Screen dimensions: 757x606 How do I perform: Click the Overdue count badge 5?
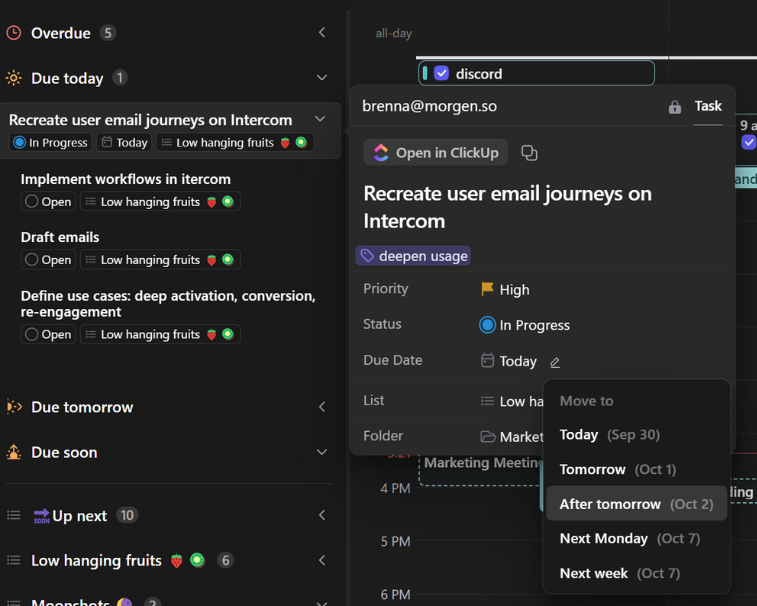coord(108,33)
